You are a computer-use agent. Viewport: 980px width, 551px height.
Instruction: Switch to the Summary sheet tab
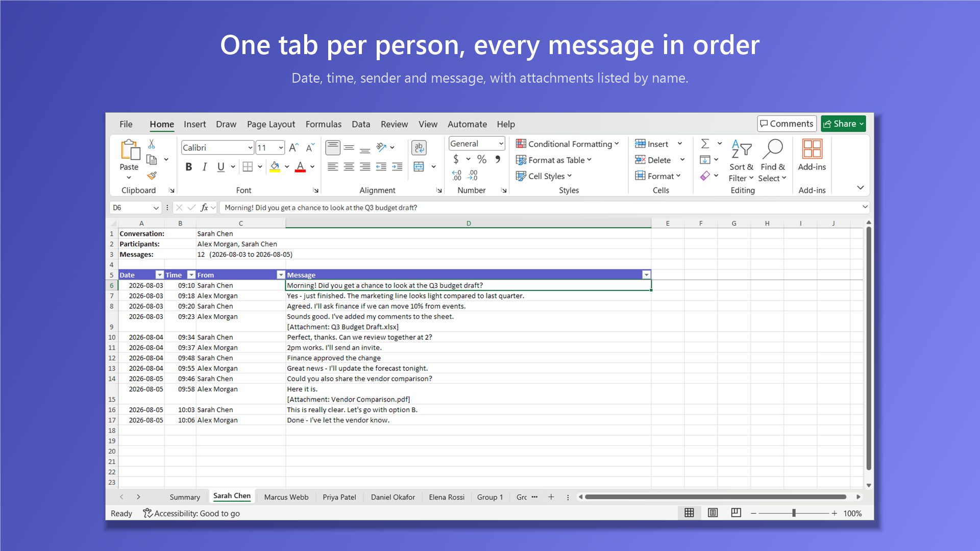click(185, 497)
